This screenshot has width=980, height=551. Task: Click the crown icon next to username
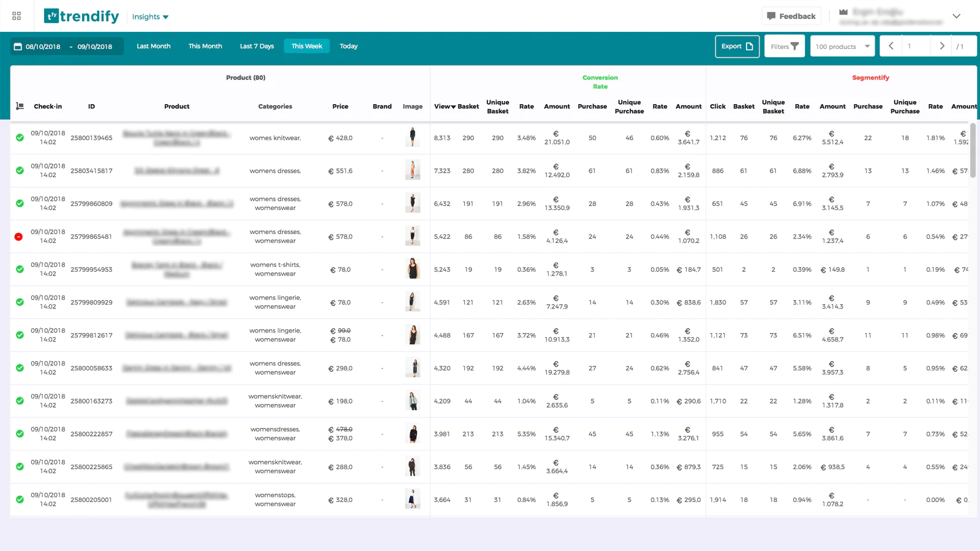point(843,12)
